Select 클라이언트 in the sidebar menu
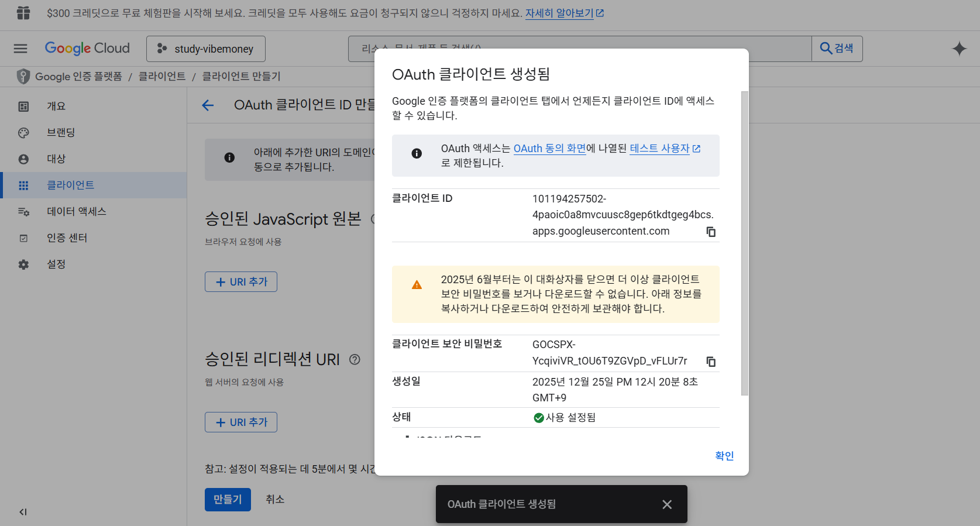This screenshot has width=980, height=526. click(94, 185)
